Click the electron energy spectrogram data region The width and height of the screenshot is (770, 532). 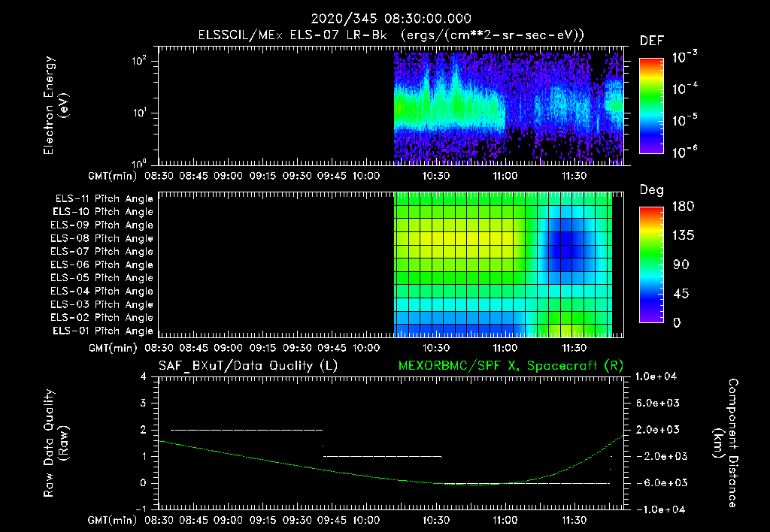click(509, 108)
